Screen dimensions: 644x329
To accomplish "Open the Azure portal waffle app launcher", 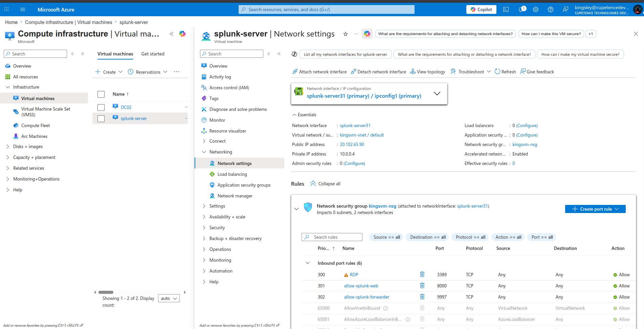I will coord(6,9).
